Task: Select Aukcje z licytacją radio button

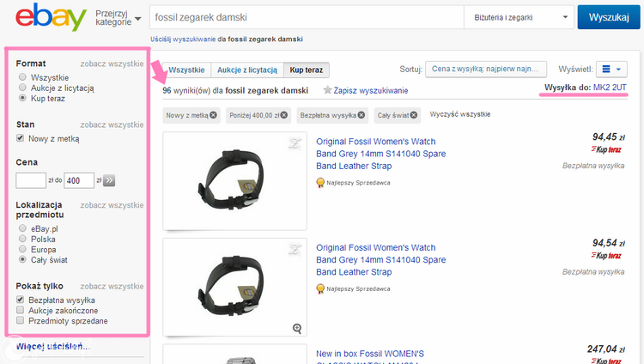Action: point(22,87)
